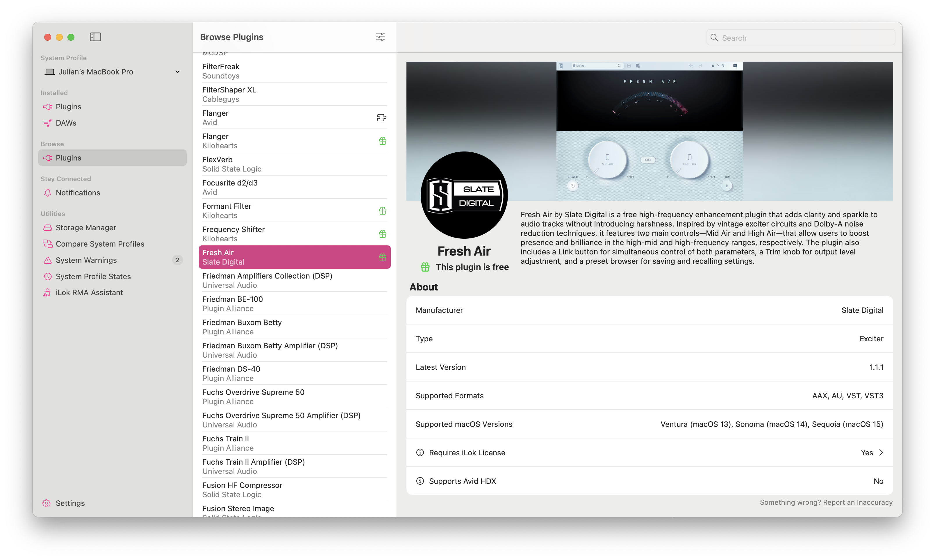
Task: Click the Supported macOS Versions value
Action: (772, 424)
